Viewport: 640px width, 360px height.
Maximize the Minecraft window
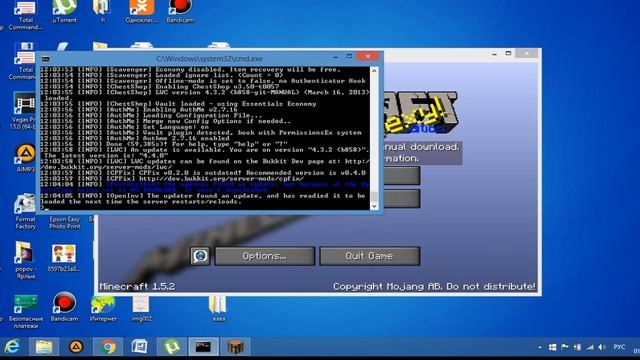pos(508,53)
